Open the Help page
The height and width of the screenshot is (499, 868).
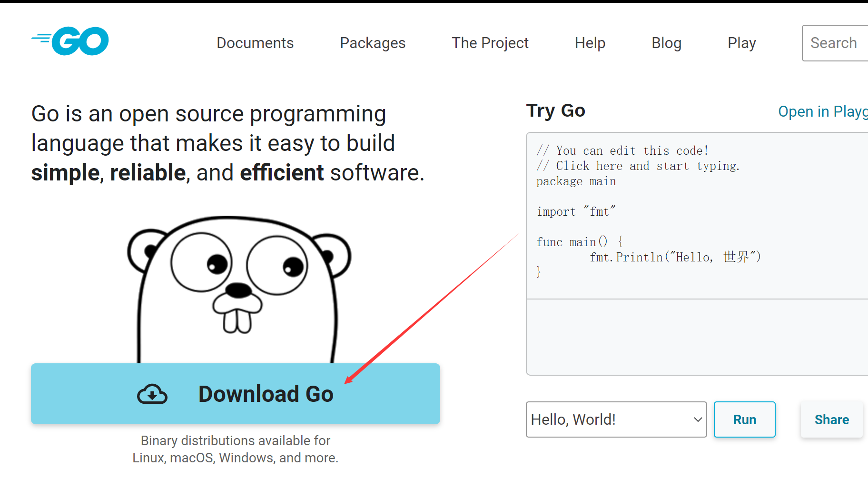[590, 43]
